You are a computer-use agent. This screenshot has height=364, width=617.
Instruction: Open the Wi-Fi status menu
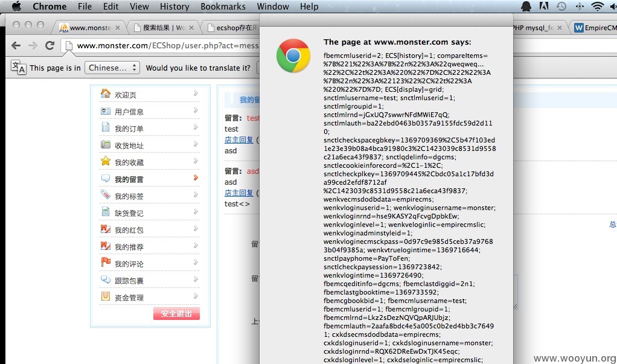coord(597,6)
